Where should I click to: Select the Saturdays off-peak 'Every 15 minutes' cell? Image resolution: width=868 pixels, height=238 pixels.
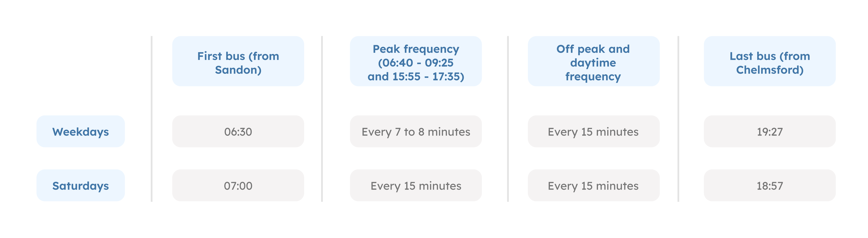(593, 185)
